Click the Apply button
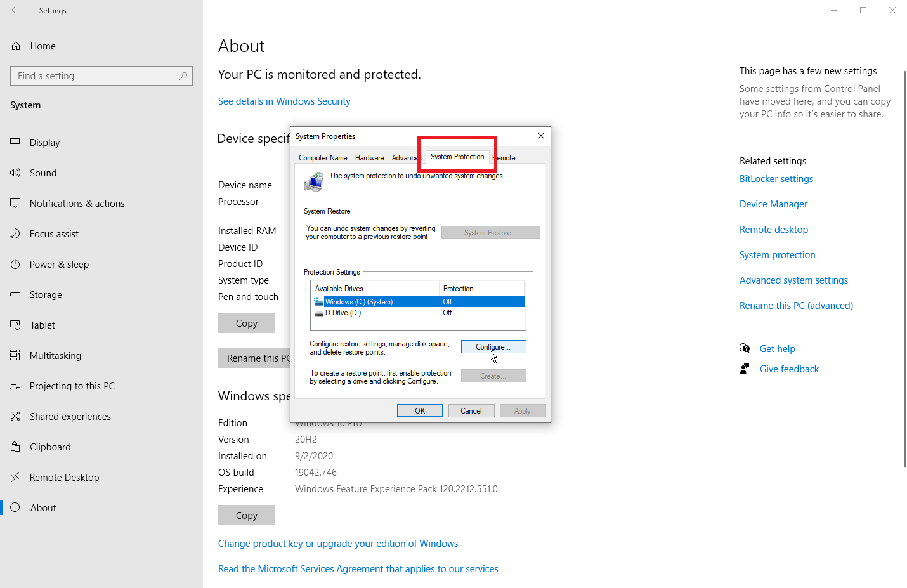907x588 pixels. [523, 411]
